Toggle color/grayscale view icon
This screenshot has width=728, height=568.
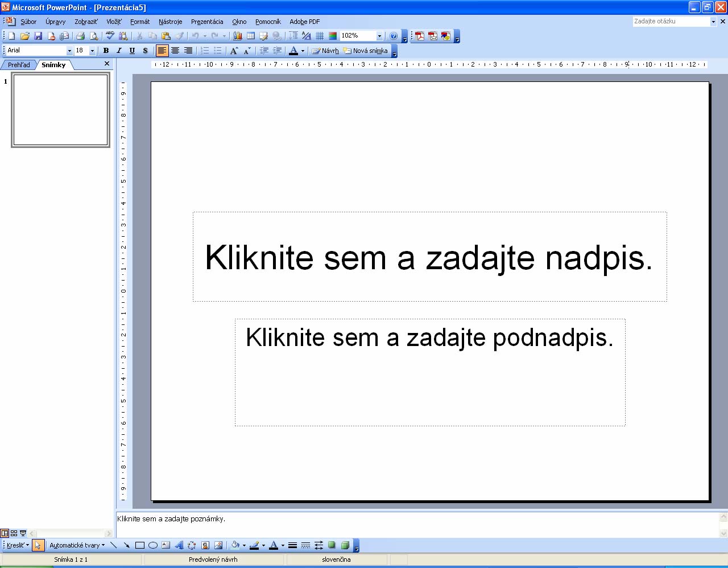click(x=333, y=36)
